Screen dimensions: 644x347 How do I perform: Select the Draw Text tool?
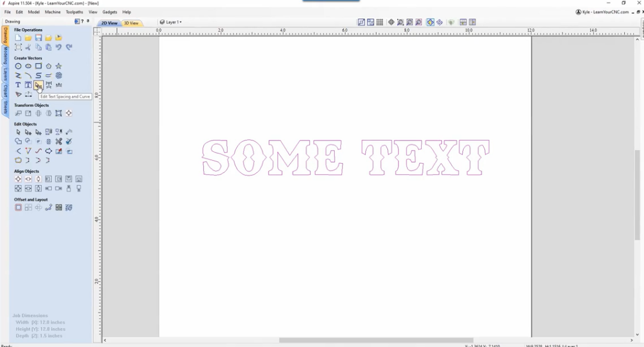tap(18, 85)
